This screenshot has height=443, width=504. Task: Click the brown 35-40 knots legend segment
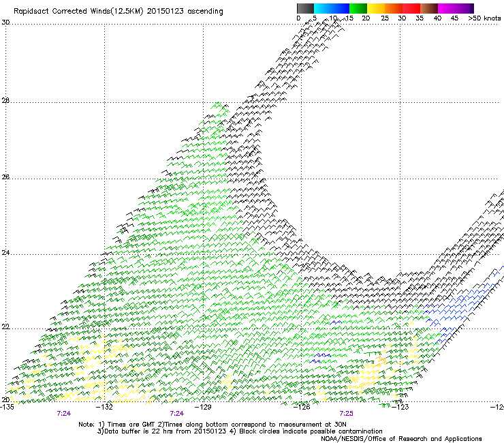click(429, 8)
